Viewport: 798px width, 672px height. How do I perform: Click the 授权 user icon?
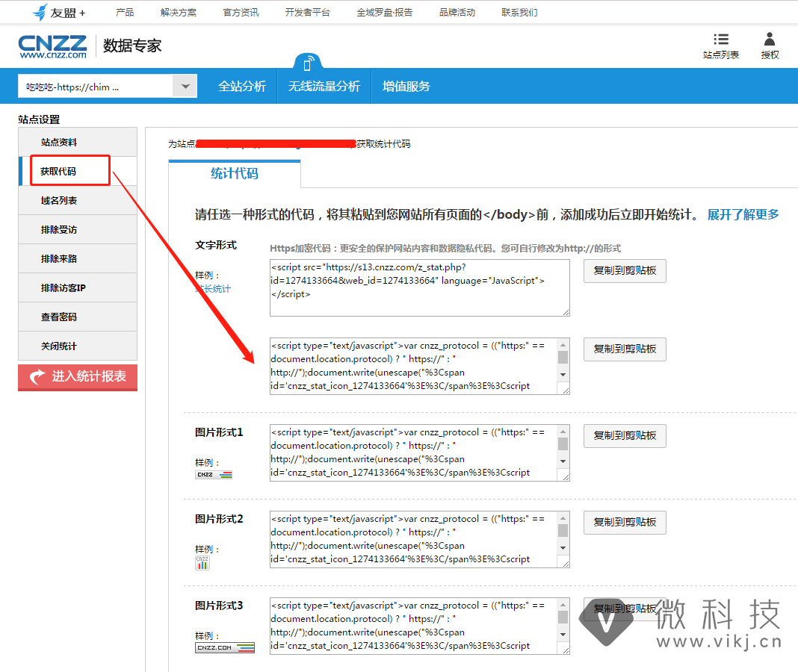pos(770,40)
